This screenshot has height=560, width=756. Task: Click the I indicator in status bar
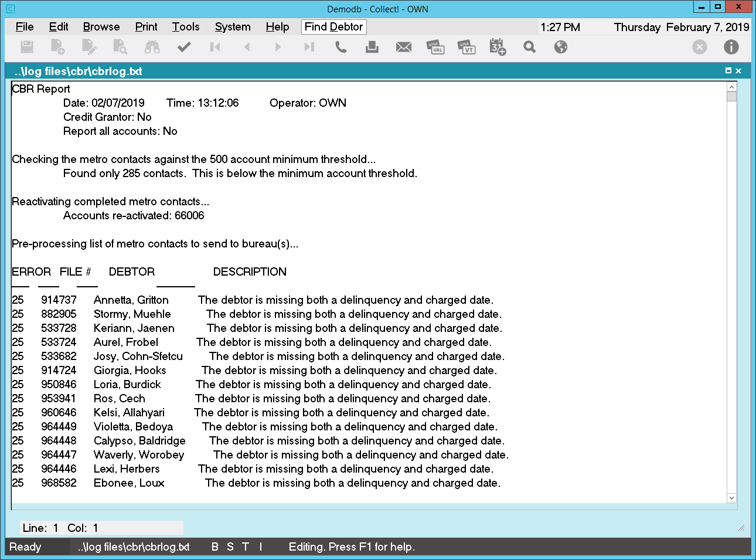click(261, 547)
